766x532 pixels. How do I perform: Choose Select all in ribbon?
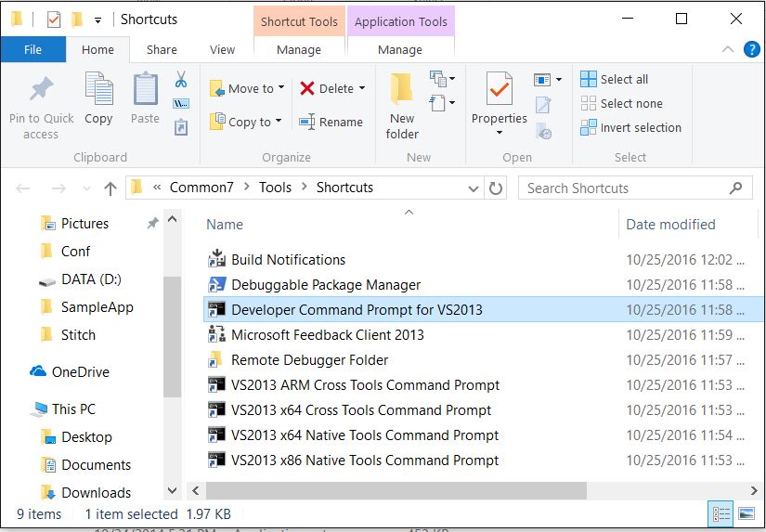coord(615,79)
